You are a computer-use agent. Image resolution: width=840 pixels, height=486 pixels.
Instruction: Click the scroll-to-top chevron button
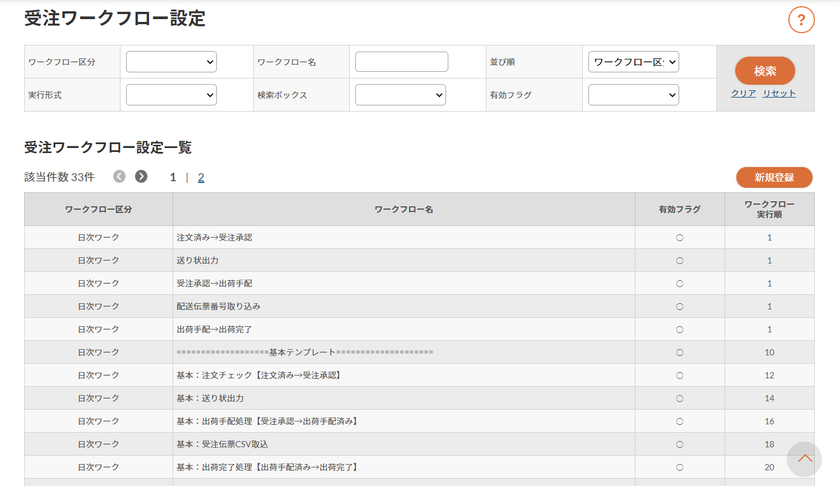point(804,459)
